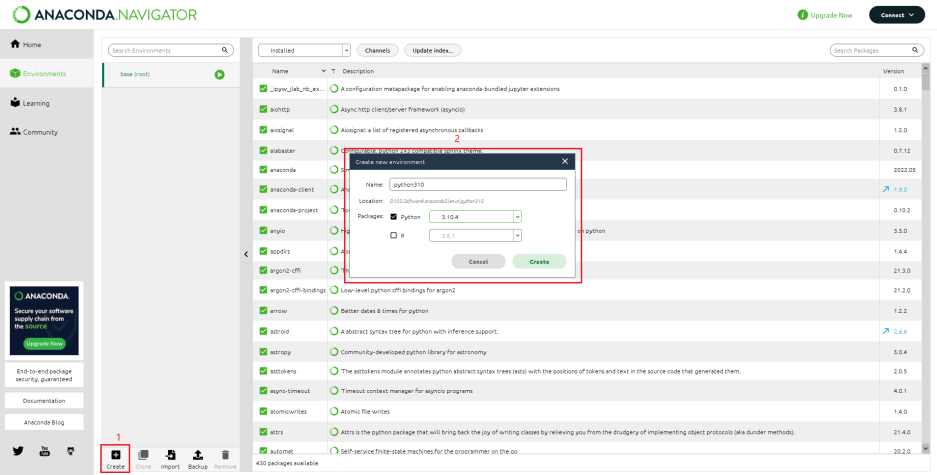Click scrollbar down arrow in package list
Image resolution: width=937 pixels, height=475 pixels.
[x=926, y=448]
